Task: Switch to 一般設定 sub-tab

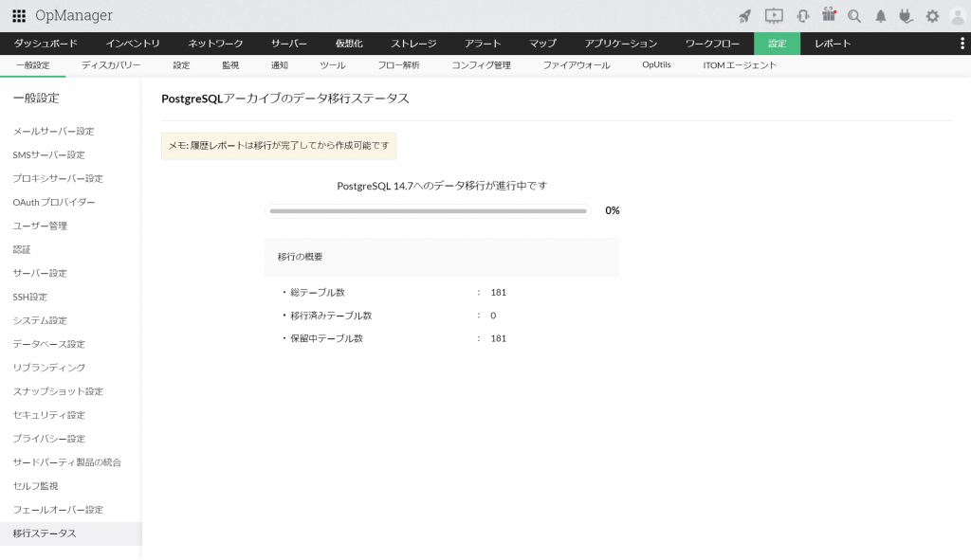Action: (x=33, y=65)
